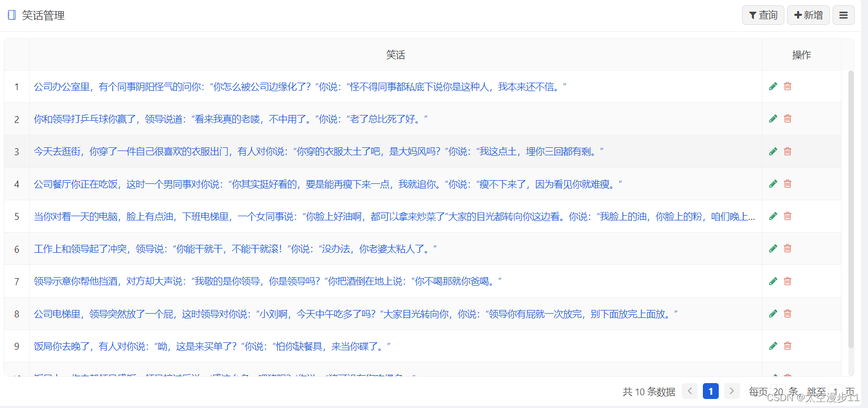Edit joke row 5 with pencil icon
The width and height of the screenshot is (868, 408).
(x=773, y=216)
